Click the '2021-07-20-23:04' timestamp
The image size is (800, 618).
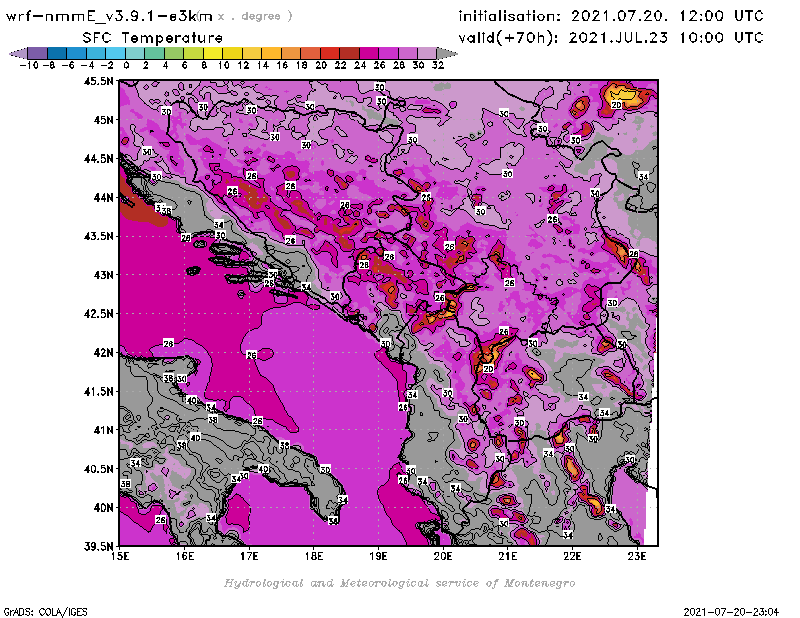click(731, 612)
